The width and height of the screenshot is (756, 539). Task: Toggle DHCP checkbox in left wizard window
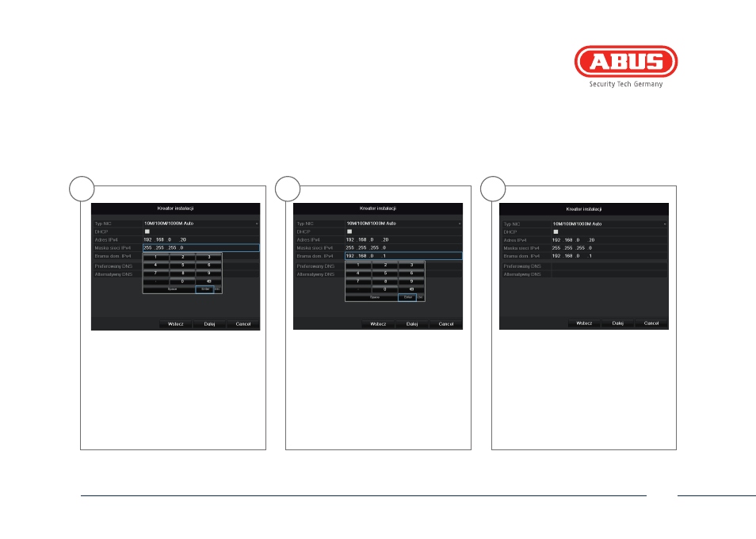pyautogui.click(x=147, y=231)
